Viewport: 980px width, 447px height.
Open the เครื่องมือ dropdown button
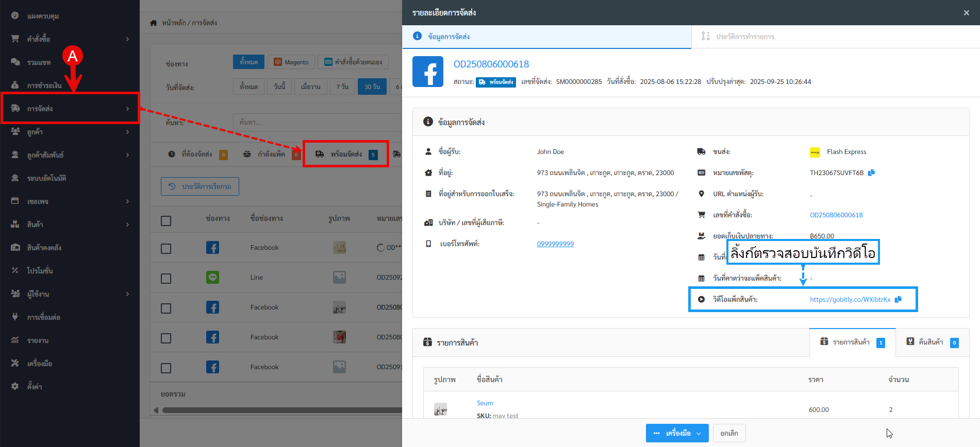(677, 433)
